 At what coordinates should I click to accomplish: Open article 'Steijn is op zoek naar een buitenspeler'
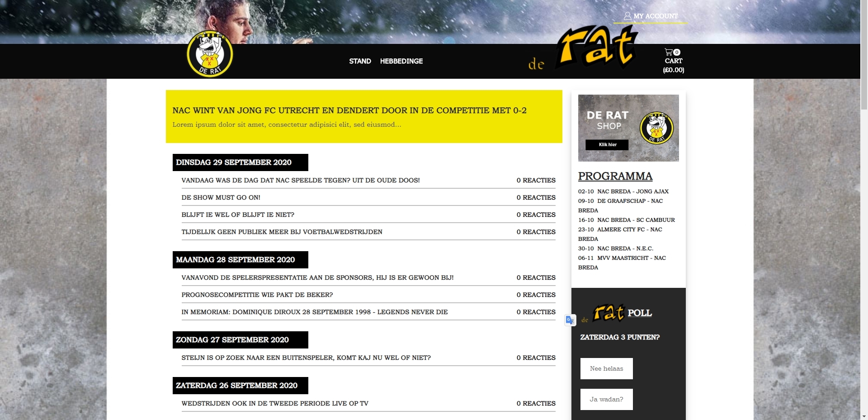pyautogui.click(x=306, y=358)
